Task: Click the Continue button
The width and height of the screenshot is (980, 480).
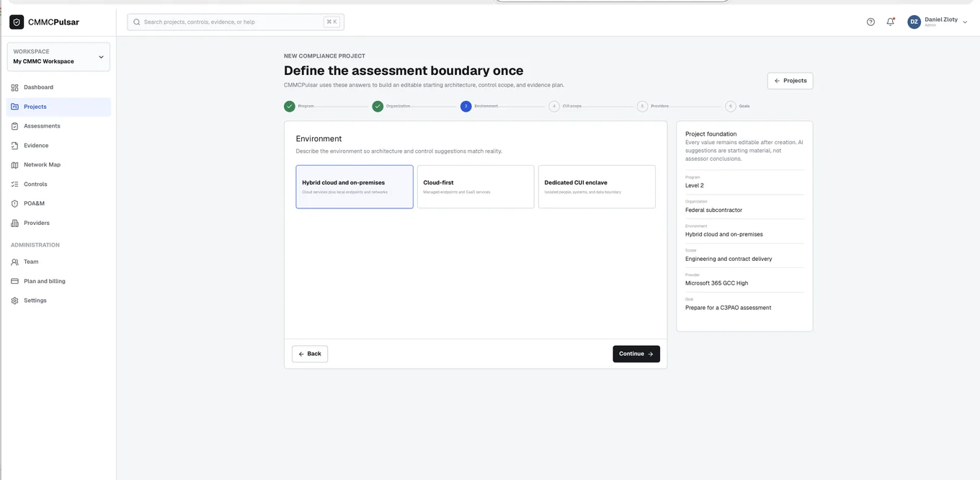Action: (636, 354)
